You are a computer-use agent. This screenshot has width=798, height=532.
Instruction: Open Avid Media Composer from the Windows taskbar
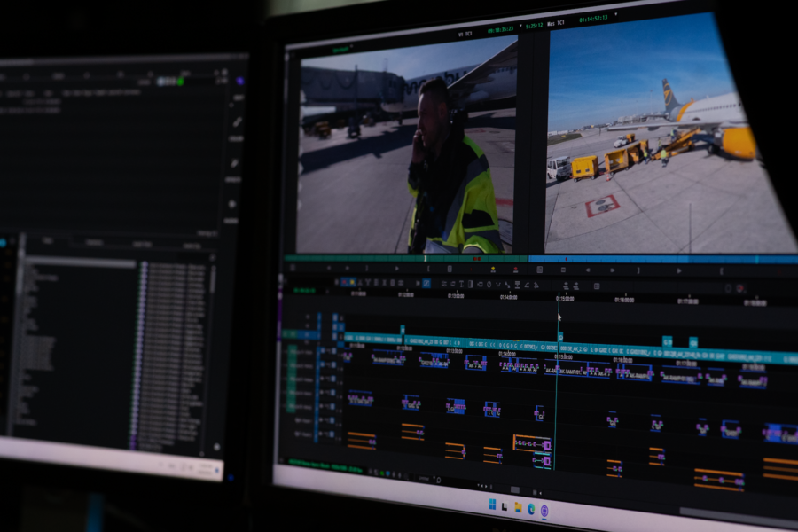click(x=544, y=510)
